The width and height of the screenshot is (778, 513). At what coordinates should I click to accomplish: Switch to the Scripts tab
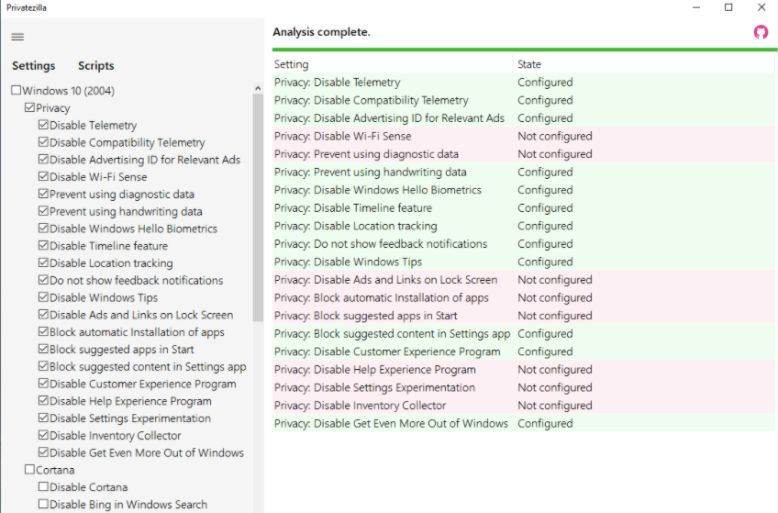click(96, 65)
